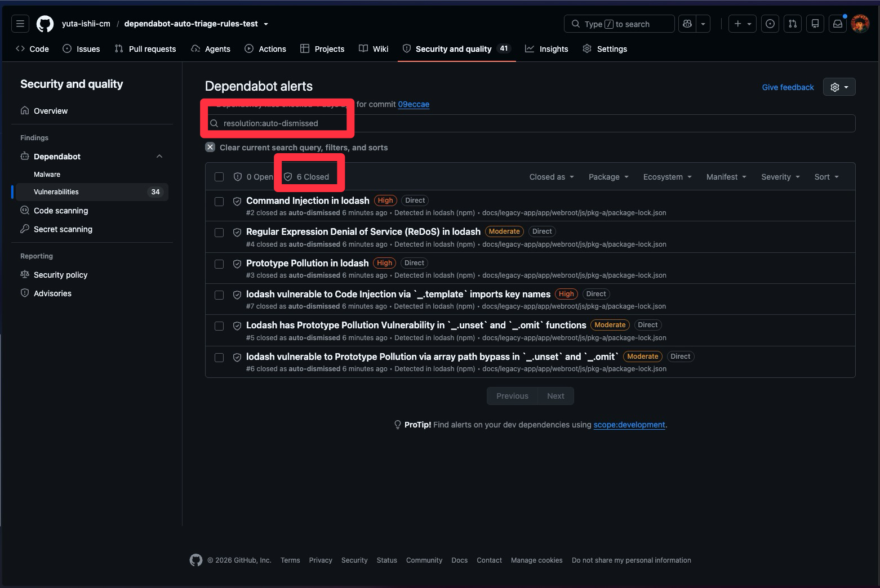Open issues icon in top bar
This screenshot has width=880, height=588.
click(770, 24)
